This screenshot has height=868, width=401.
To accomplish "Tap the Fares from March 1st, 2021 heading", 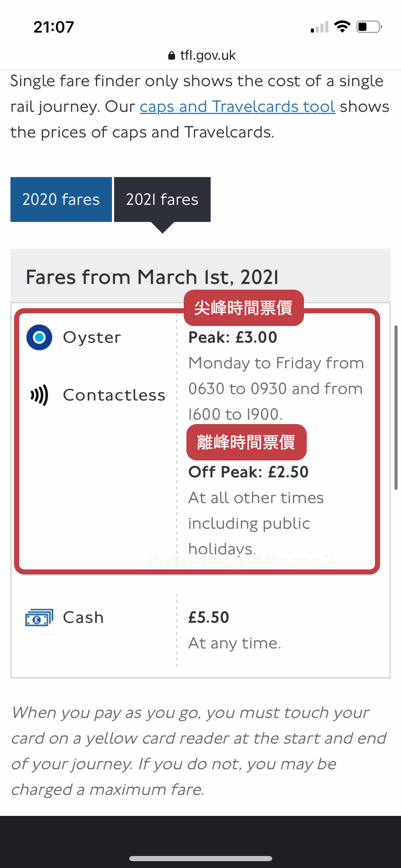I will pyautogui.click(x=152, y=277).
